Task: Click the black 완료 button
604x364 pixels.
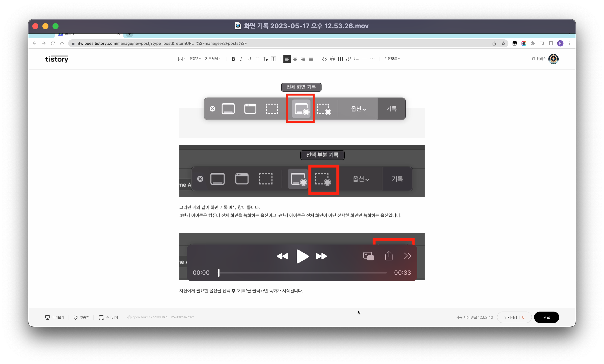Action: coord(546,317)
